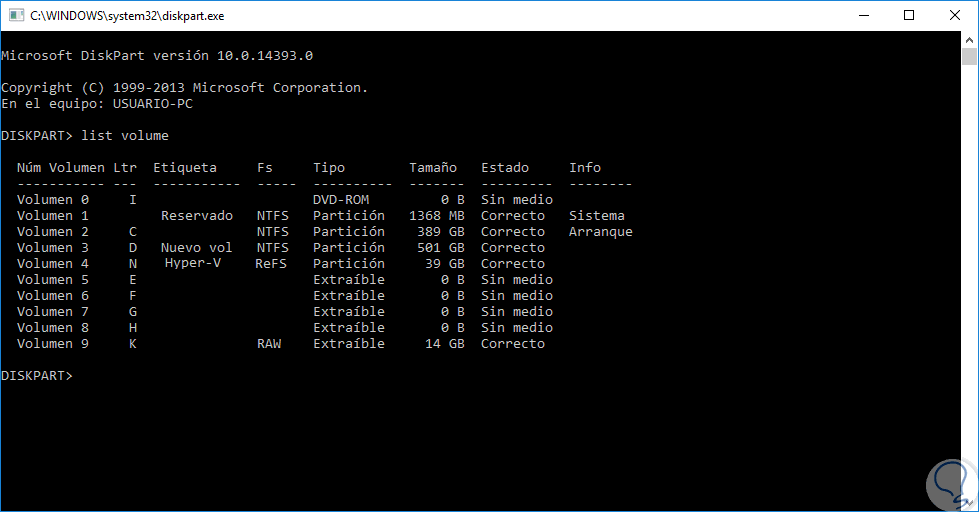Click 'Volumen 0' row label
Screen dimensions: 979x512
click(x=52, y=200)
